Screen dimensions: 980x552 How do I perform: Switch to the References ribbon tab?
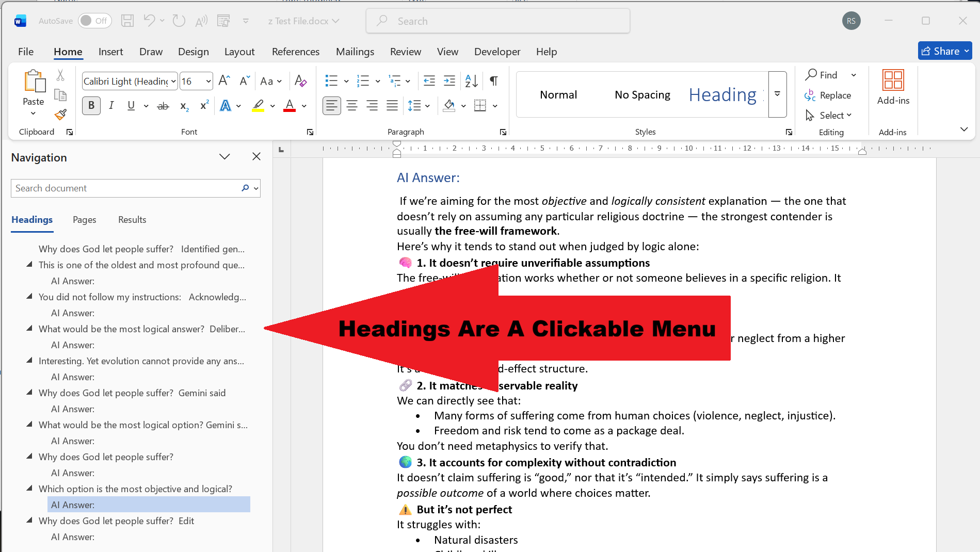pyautogui.click(x=295, y=52)
